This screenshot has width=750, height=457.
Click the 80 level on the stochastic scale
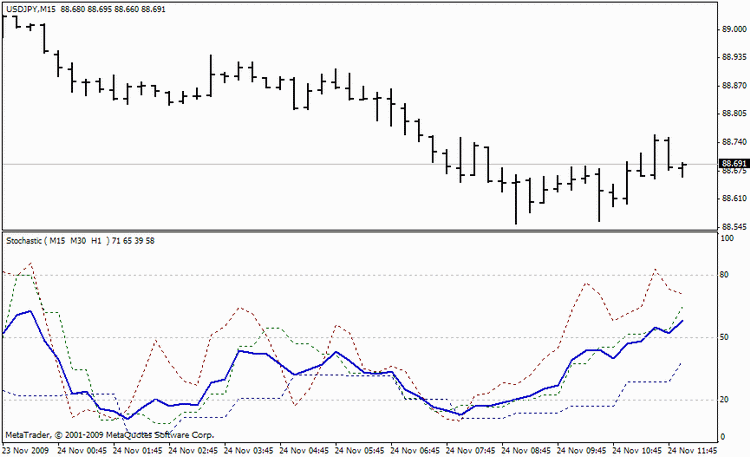pos(724,275)
